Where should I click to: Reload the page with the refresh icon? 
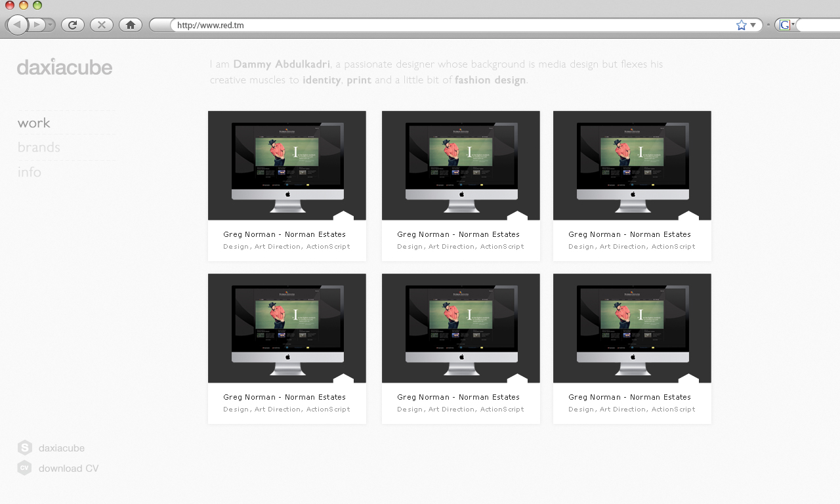coord(73,24)
